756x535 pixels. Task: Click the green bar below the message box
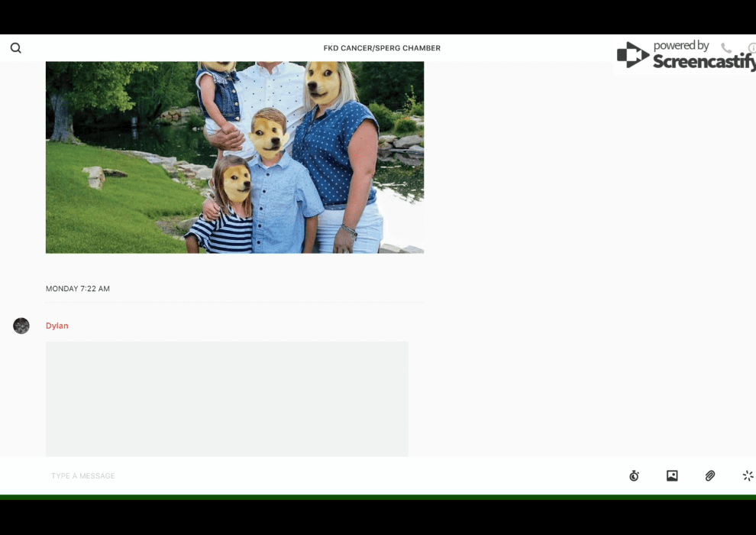pos(378,497)
